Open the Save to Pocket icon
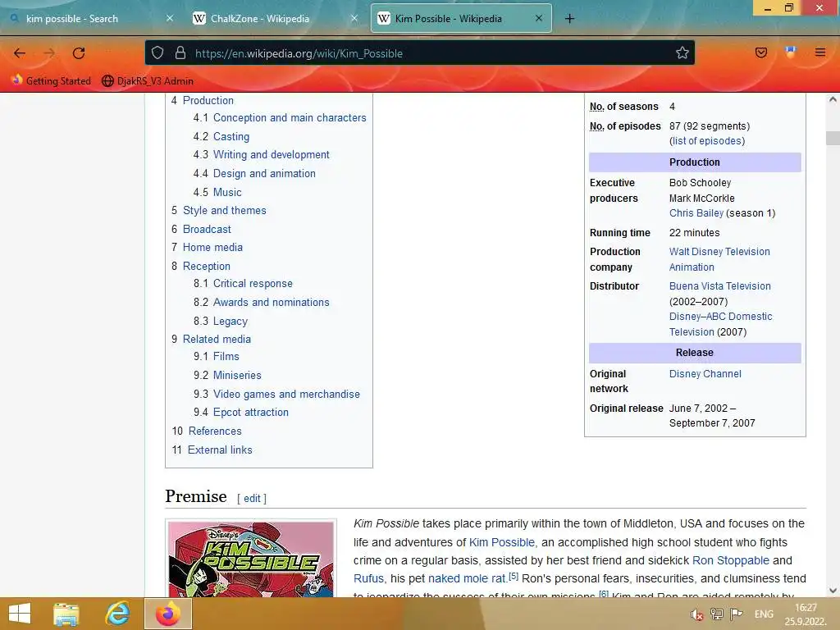840x630 pixels. point(760,52)
